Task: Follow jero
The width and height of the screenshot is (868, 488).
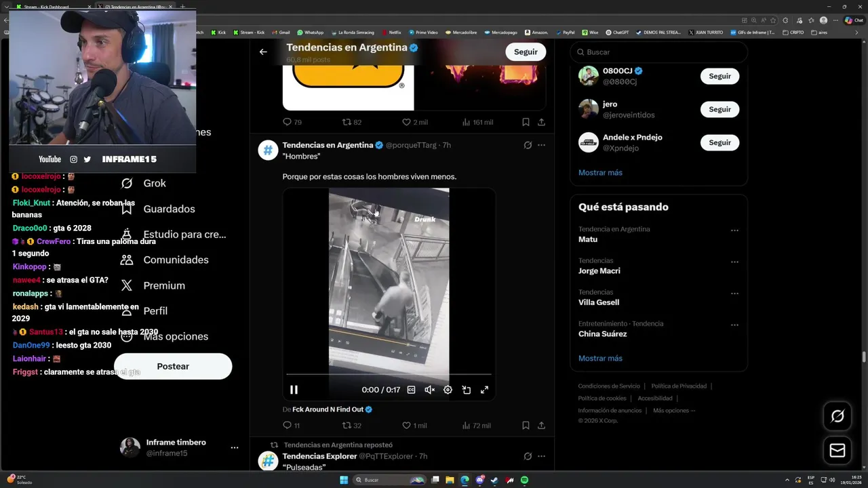Action: pos(719,109)
